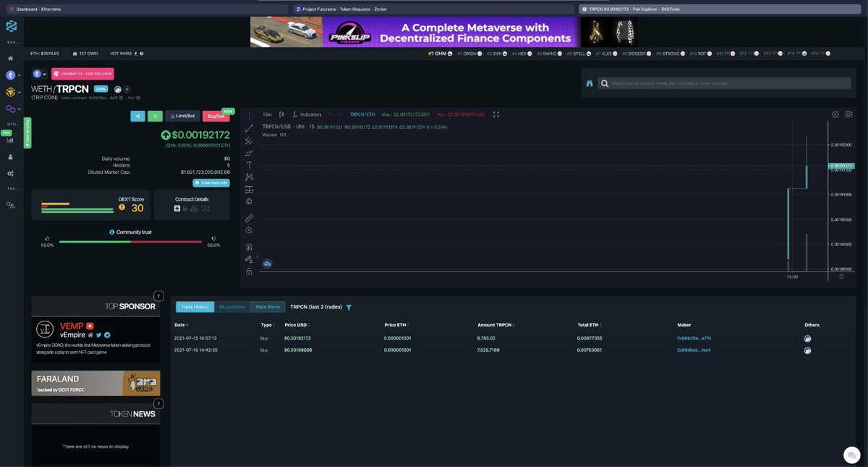
Task: Toggle lock all drawing tools
Action: [x=249, y=272]
